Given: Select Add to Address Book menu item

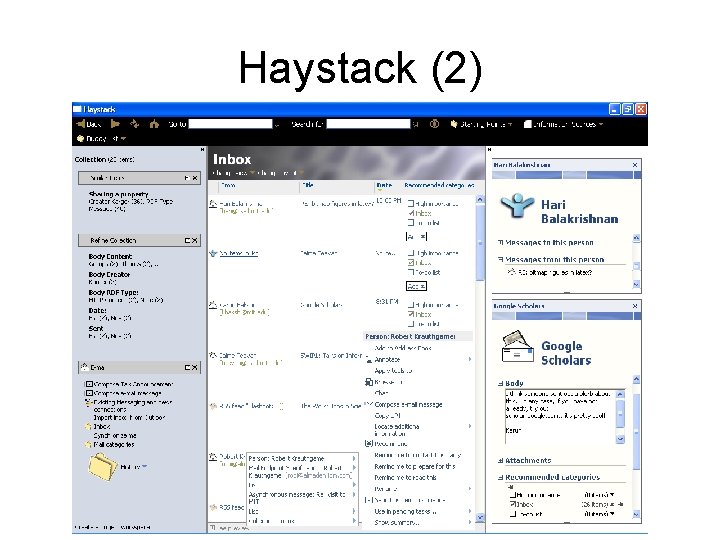Looking at the screenshot, I should pos(403,348).
